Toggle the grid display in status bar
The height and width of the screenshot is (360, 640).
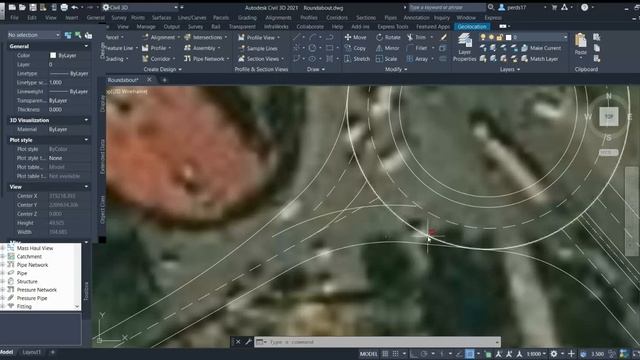(385, 354)
